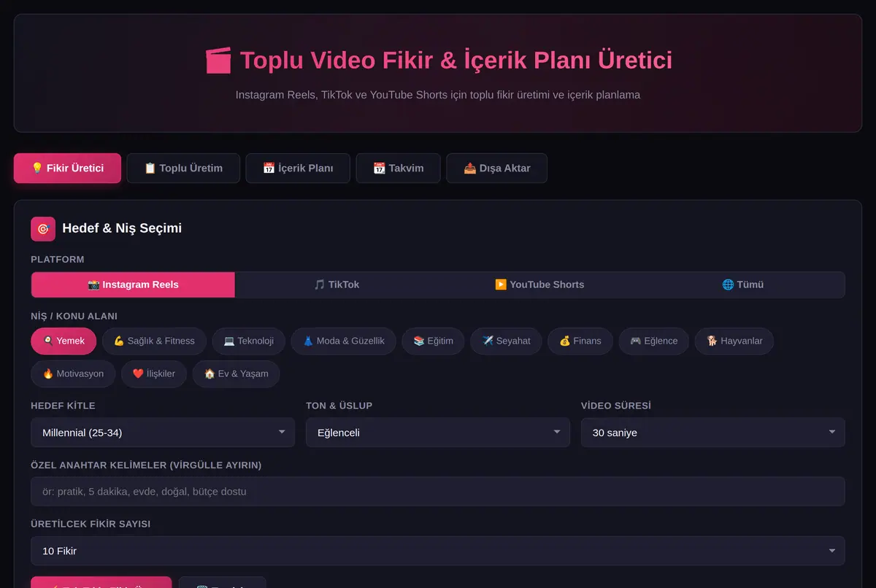
Task: Focus the özel anahtar kelimeler field
Action: click(x=438, y=492)
